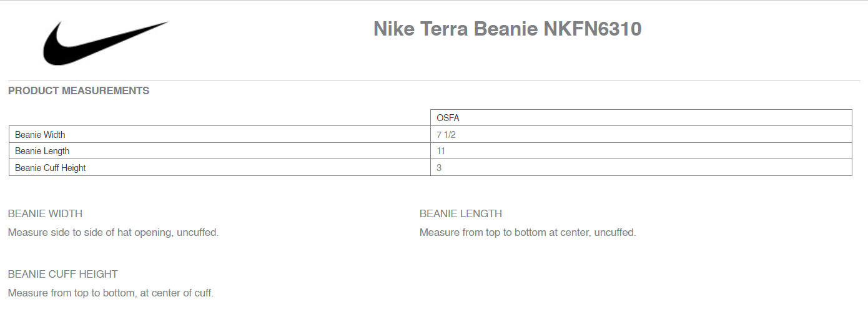Click the product code NKFN6310 in title
The image size is (868, 332).
coord(593,29)
